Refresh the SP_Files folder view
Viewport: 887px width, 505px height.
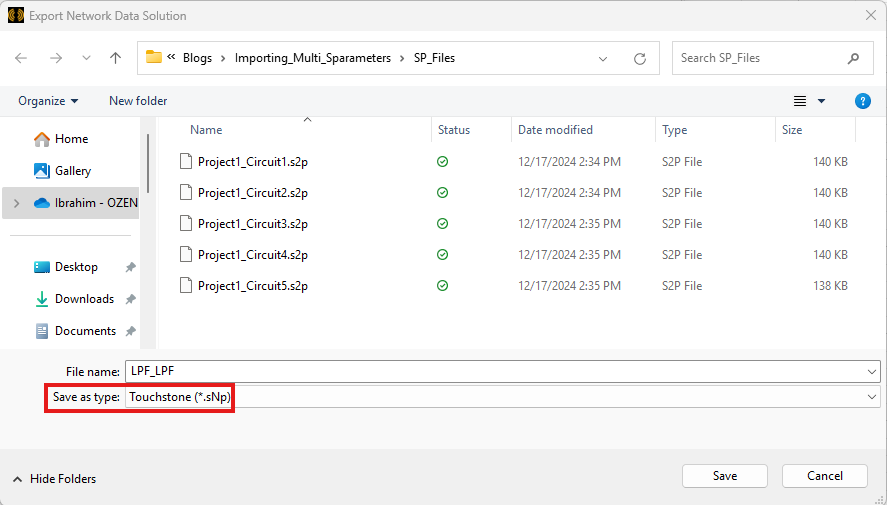[x=640, y=58]
